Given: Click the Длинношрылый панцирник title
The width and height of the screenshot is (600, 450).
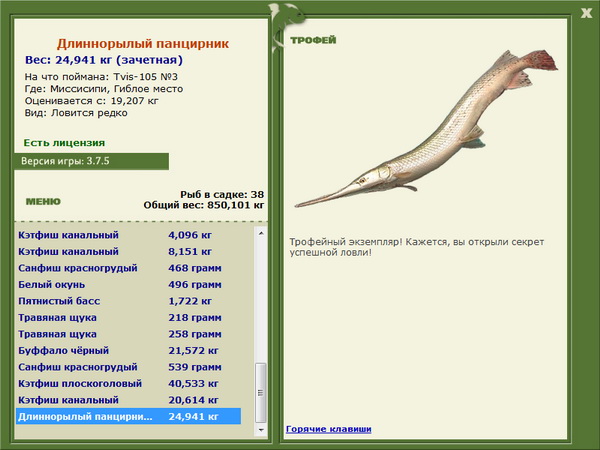Looking at the screenshot, I should pos(143,44).
